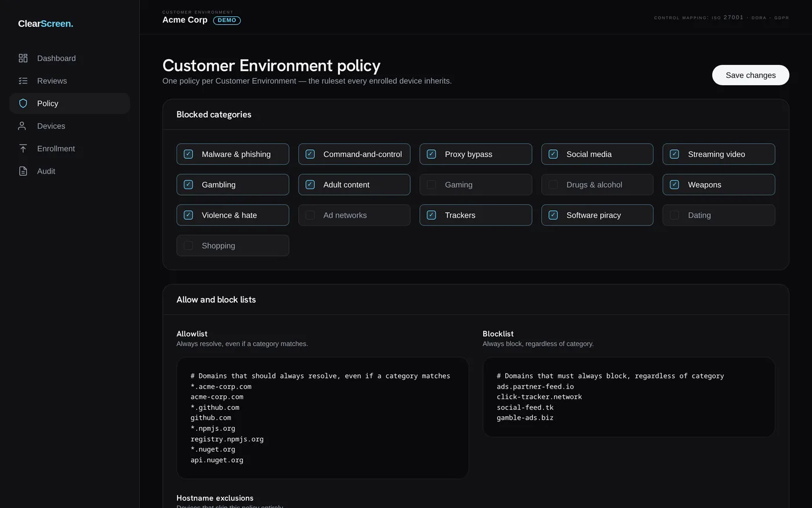Click registry.npmjs.org allowlist entry

[x=227, y=439]
